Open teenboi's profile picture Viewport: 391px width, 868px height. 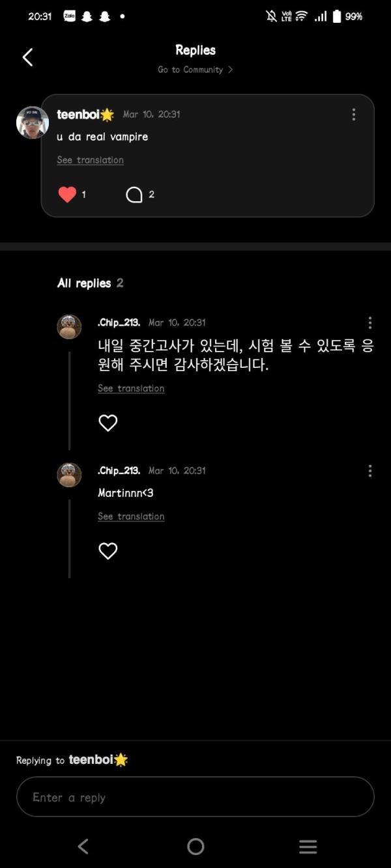33,122
